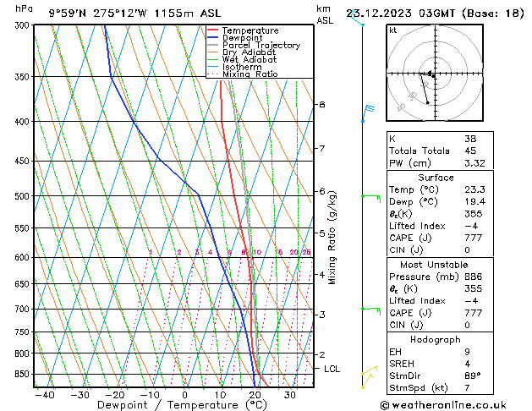Click the hodograph circular wind plot
This screenshot has width=532, height=411.
(x=431, y=74)
